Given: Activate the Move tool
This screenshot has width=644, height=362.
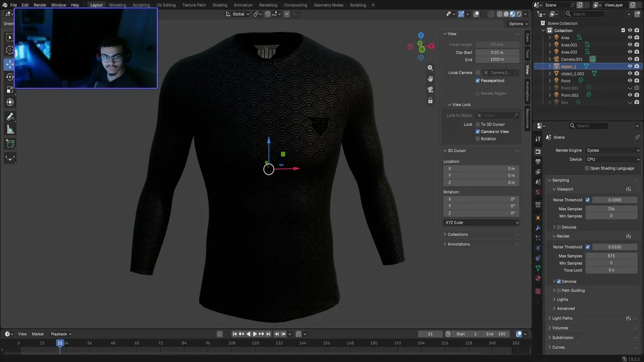Looking at the screenshot, I should point(10,64).
